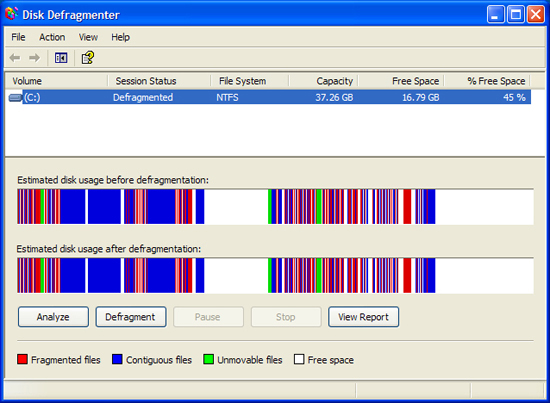Click the Defragmented status cell

[x=143, y=98]
